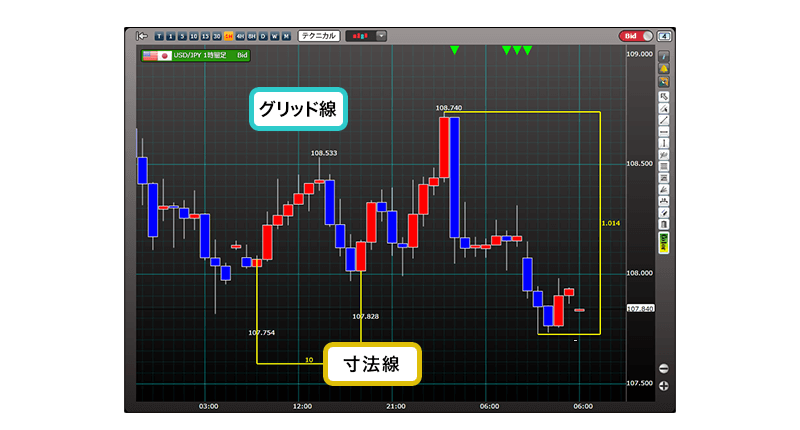The image size is (800, 430).
Task: Click the 108.740 high price label
Action: pos(449,108)
